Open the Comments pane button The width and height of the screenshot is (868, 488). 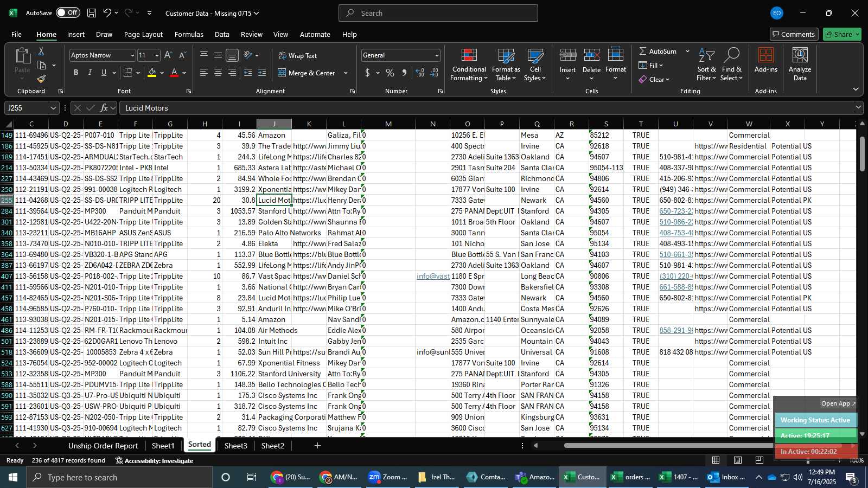(x=794, y=34)
